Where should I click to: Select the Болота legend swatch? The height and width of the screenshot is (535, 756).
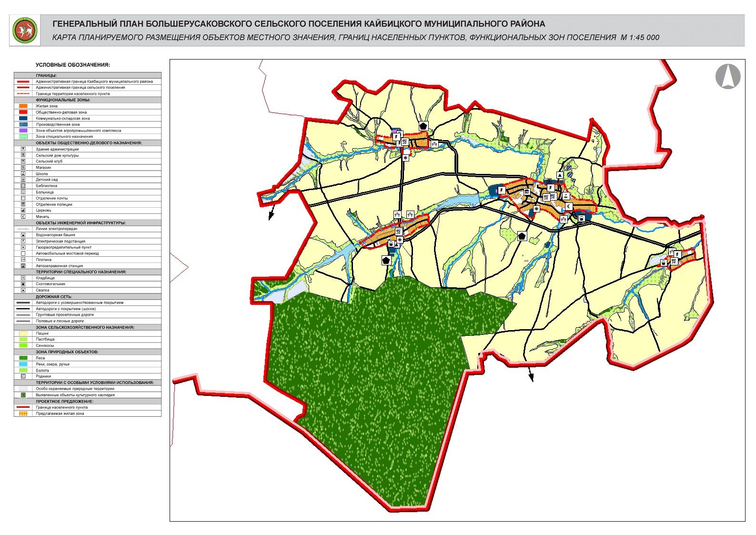[23, 370]
